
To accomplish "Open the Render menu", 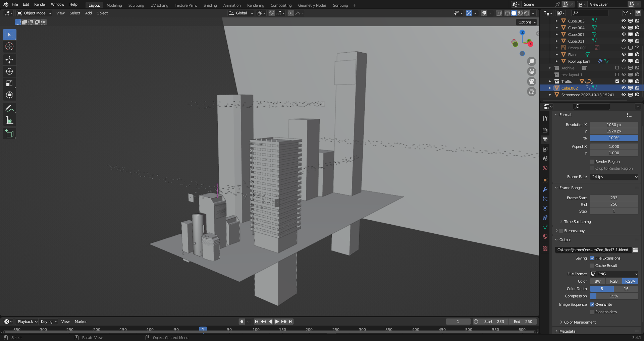I will coord(40,4).
